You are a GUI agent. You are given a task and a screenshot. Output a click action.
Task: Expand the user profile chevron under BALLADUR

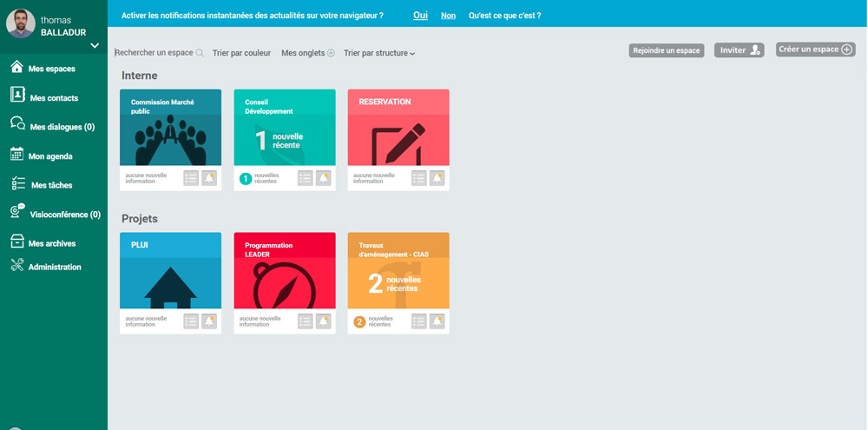pyautogui.click(x=95, y=45)
